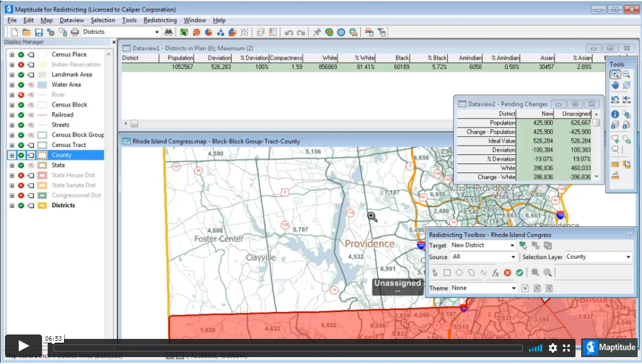Click the green checkmark in Redistricting Toolbox
Viewport: 642px width, 364px height.
tap(520, 272)
